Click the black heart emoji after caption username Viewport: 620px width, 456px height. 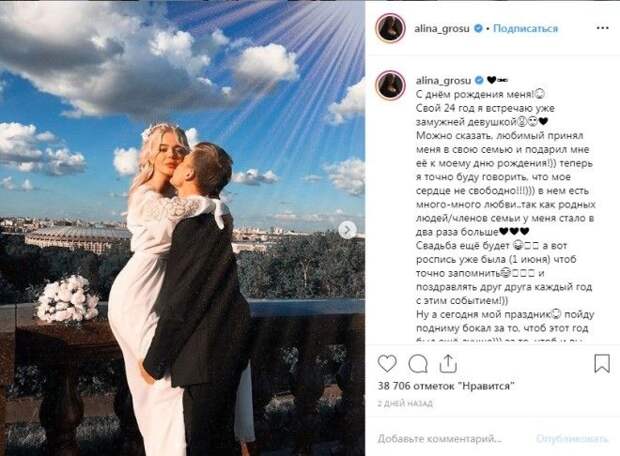(491, 80)
